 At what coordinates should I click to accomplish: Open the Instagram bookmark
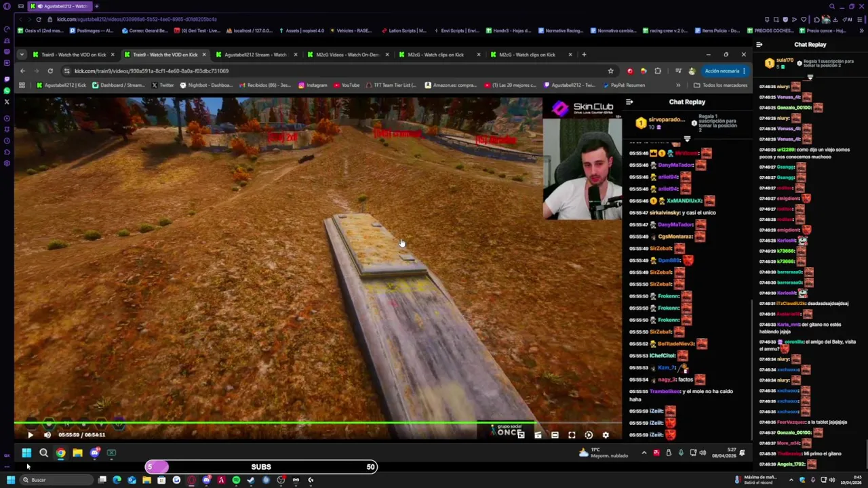[313, 85]
